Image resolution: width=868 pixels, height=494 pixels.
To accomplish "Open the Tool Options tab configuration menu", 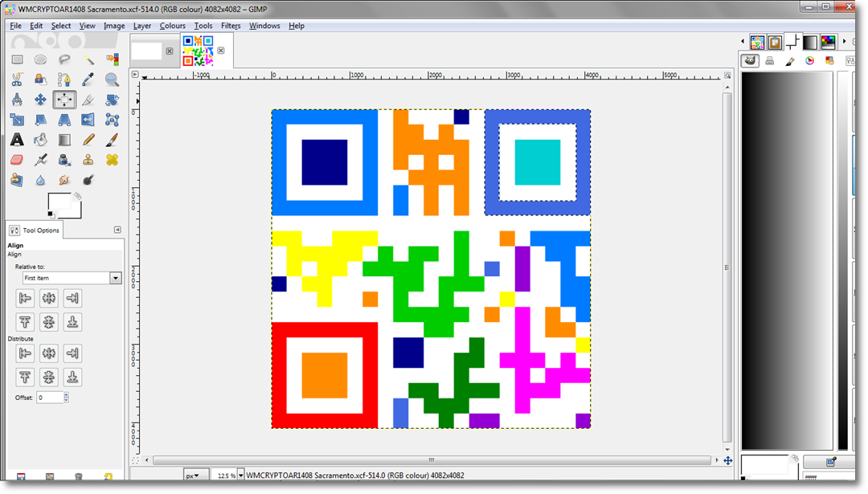I will click(117, 230).
